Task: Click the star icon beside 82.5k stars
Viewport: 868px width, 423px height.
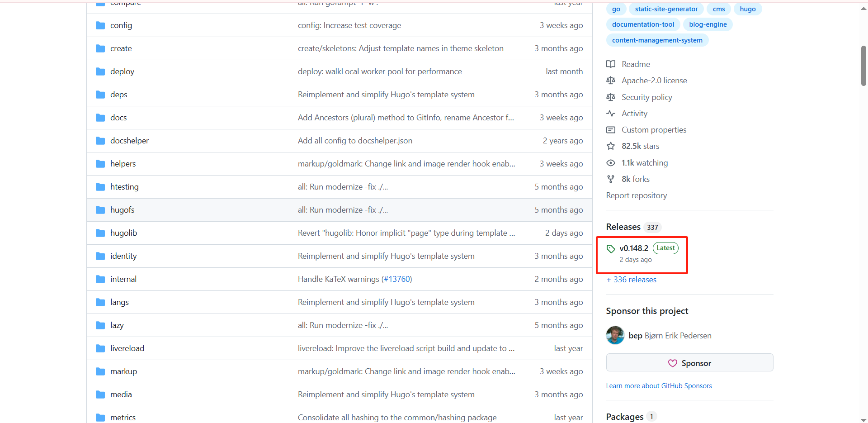Action: click(611, 146)
